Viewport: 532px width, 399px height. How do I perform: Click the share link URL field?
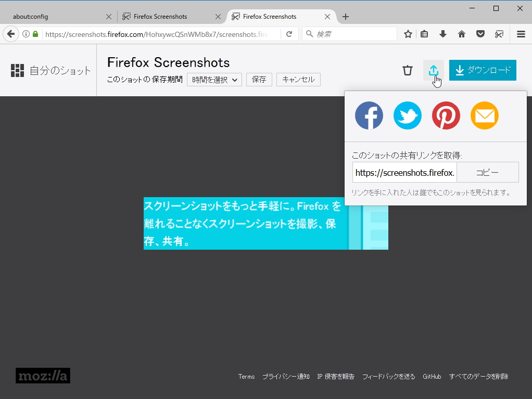point(404,172)
